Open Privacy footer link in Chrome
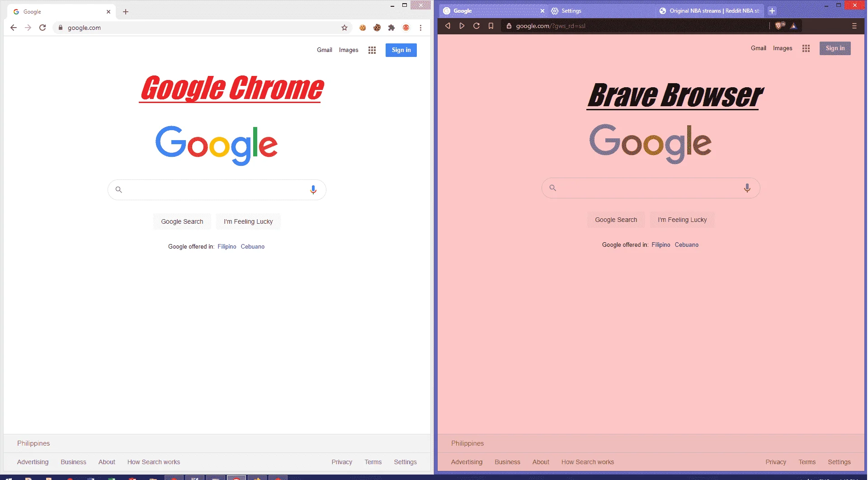Screen dimensions: 868x480 [x=342, y=462]
